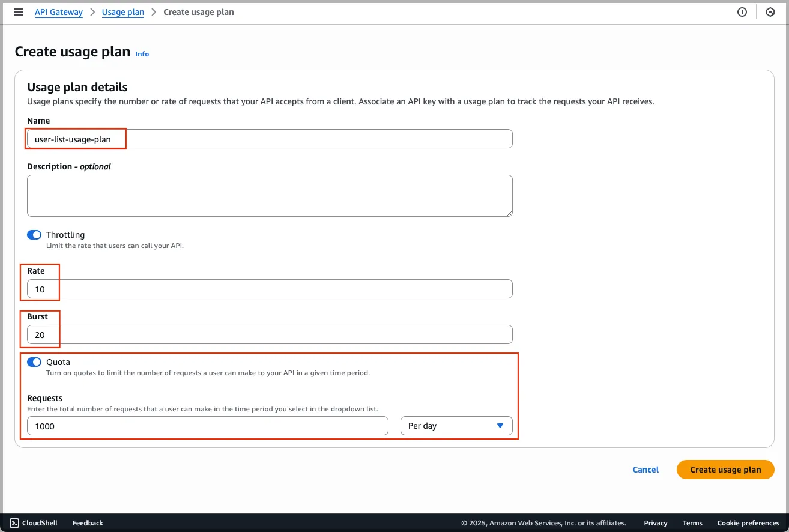789x532 pixels.
Task: Click the info circle icon in header
Action: click(742, 12)
